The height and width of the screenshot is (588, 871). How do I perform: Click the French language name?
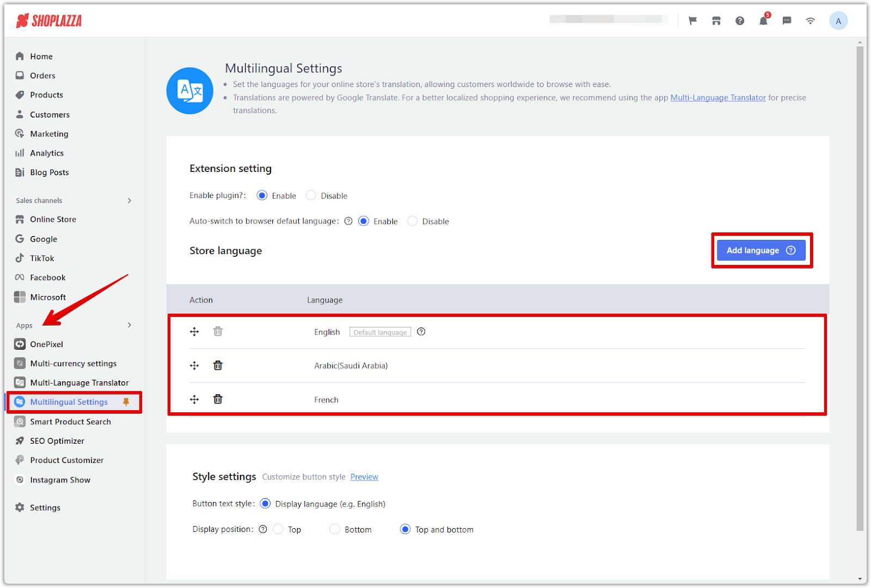point(326,400)
